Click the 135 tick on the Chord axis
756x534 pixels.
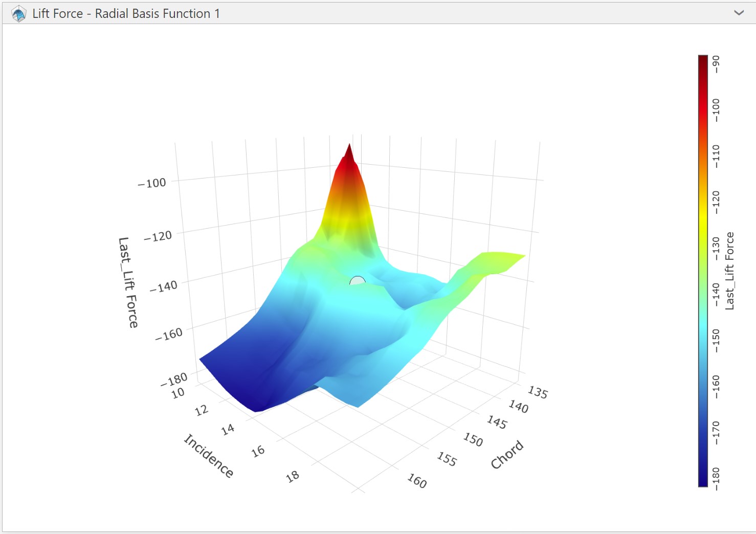click(x=538, y=392)
